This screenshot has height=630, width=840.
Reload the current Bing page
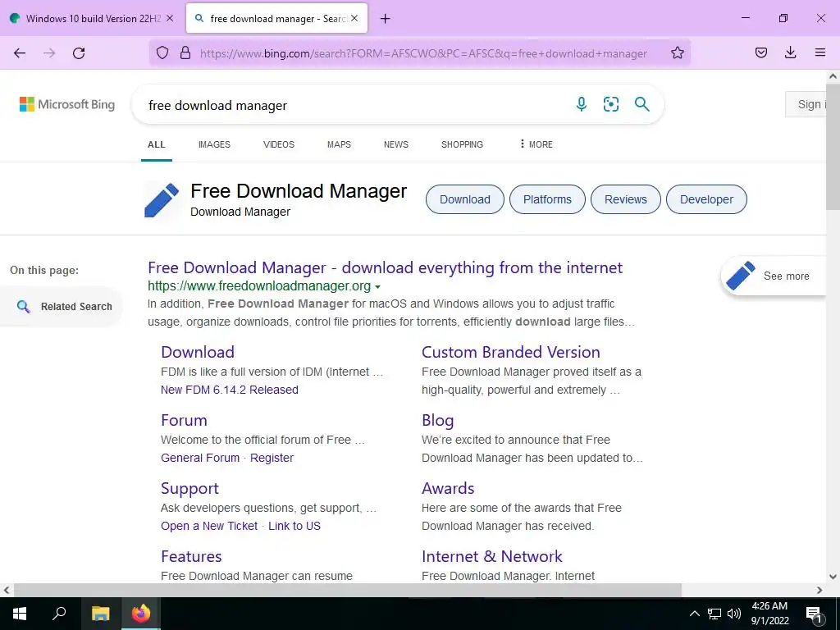tap(79, 53)
